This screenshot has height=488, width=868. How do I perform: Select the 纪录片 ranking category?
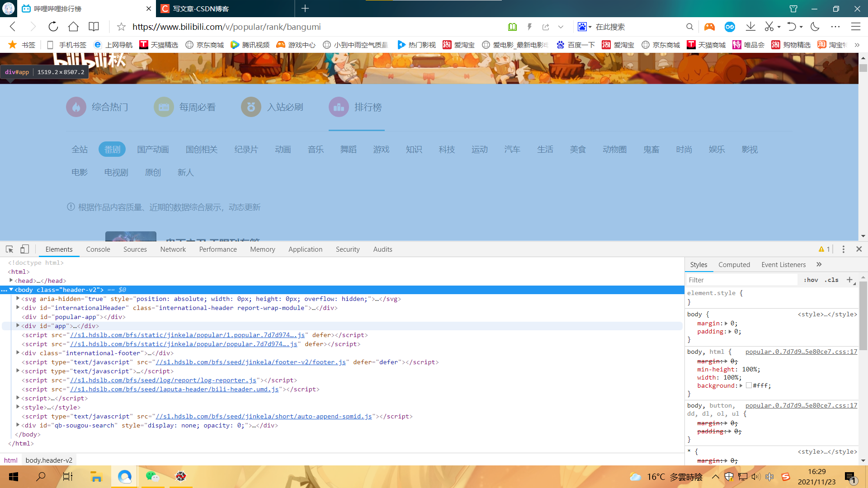[246, 150]
